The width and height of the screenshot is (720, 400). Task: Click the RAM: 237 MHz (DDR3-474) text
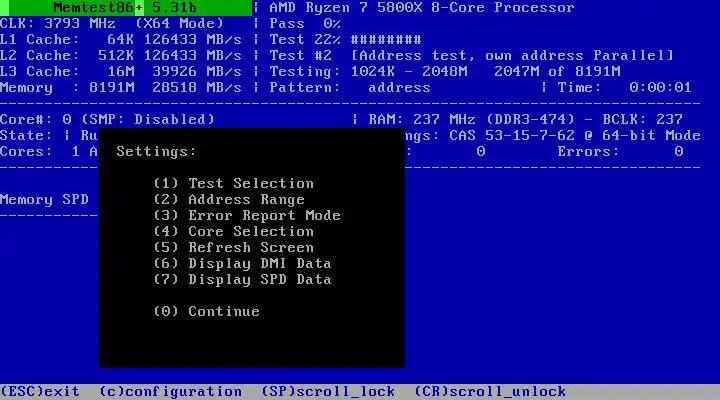tap(472, 119)
